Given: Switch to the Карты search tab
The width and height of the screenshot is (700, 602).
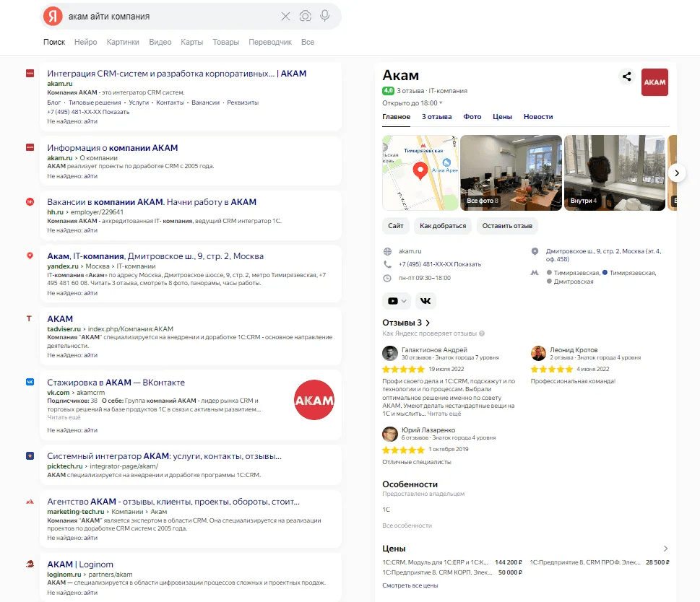Looking at the screenshot, I should [x=192, y=42].
